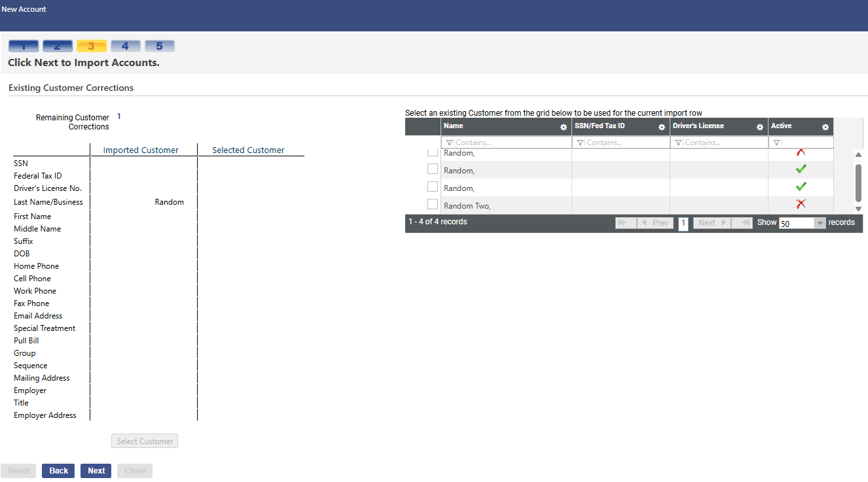The image size is (868, 482).
Task: Click the customer grid's vertical scrollbar thumb
Action: [x=858, y=182]
